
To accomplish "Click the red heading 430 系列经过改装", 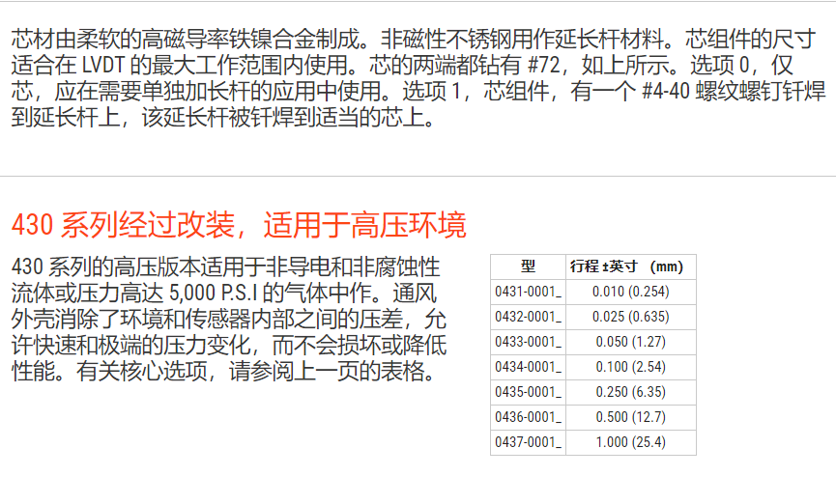I will click(238, 225).
